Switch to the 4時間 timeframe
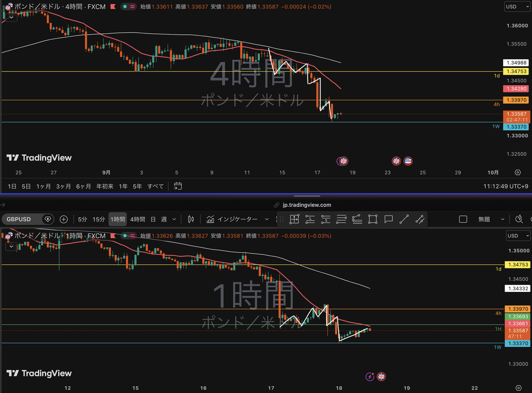Viewport: 532px width, 393px height. coord(138,220)
